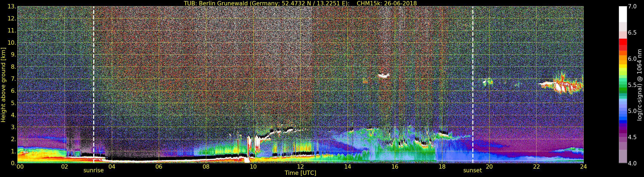644x177 pixels.
Task: Click the time axis tick label '04'
Action: click(x=112, y=167)
